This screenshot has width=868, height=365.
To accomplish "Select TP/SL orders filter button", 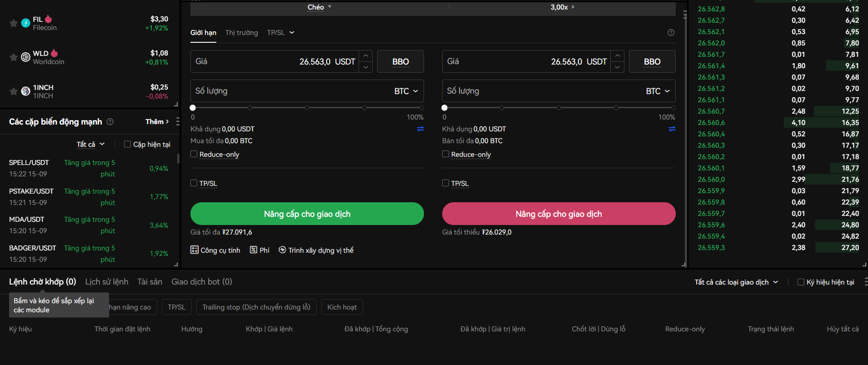I will [x=177, y=307].
